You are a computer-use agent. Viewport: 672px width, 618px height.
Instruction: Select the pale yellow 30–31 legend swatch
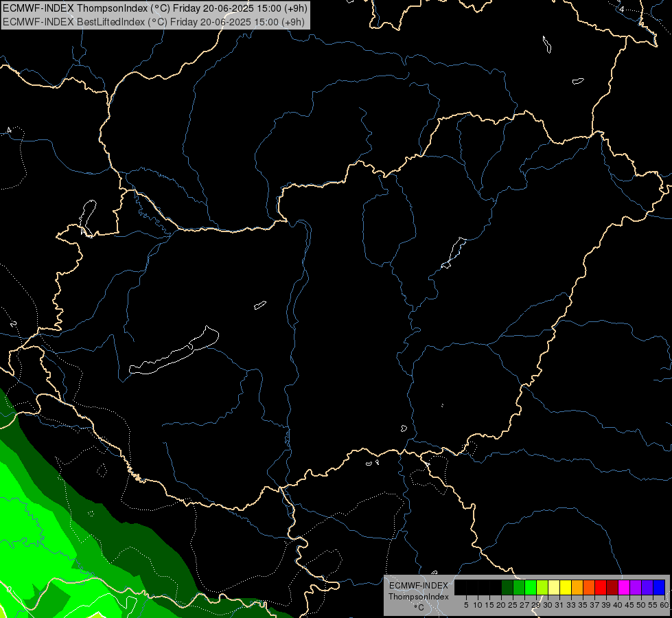[x=554, y=587]
